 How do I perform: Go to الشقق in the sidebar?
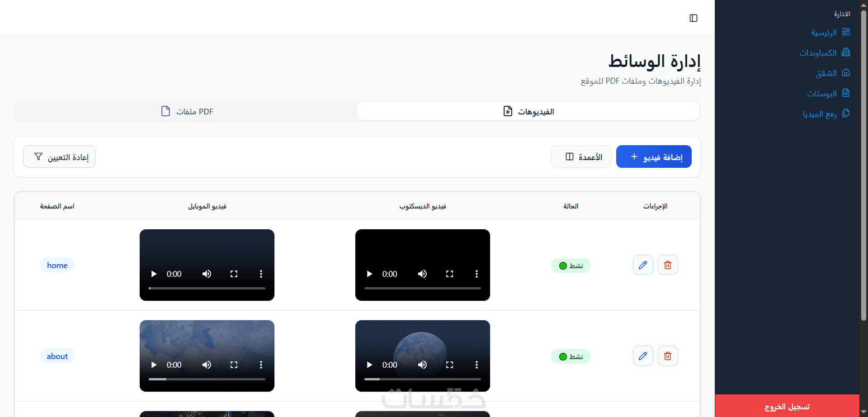click(x=833, y=73)
